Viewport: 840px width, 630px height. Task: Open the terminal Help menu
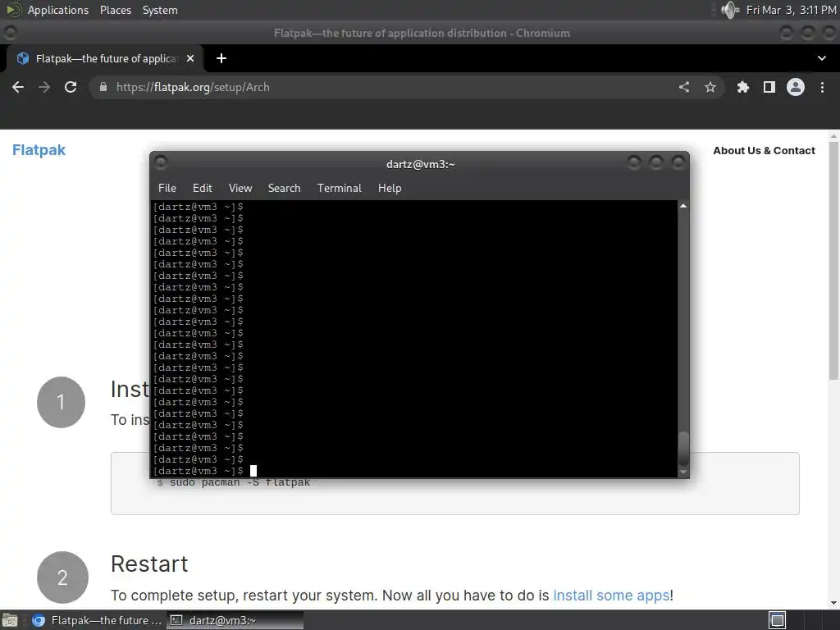click(x=390, y=188)
